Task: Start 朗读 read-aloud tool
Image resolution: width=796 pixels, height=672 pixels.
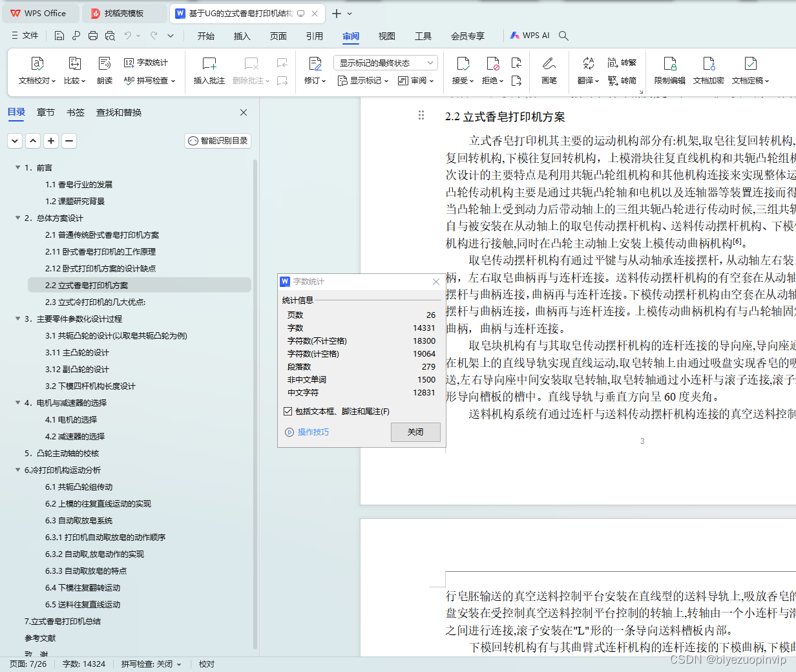Action: click(x=105, y=71)
